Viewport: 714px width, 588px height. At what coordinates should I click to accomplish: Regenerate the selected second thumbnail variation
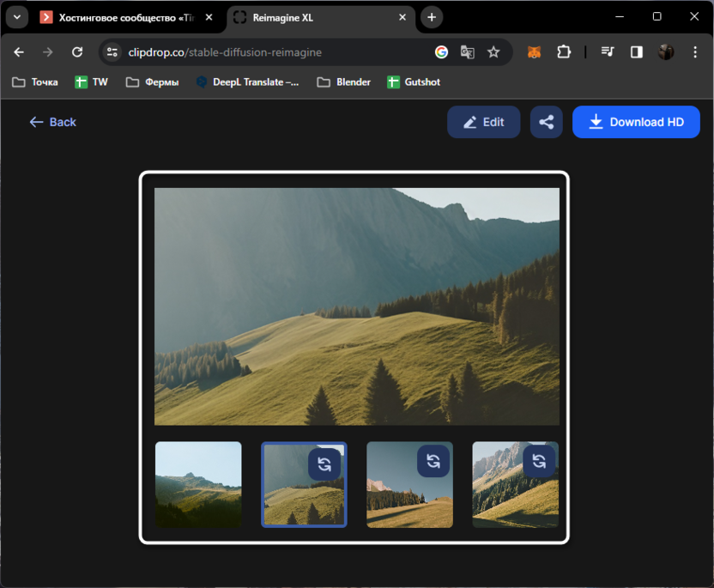(324, 464)
